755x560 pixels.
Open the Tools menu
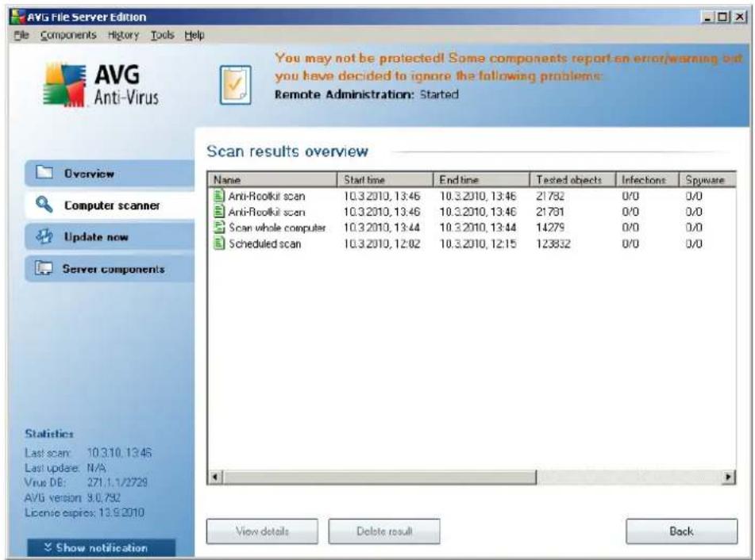(162, 35)
